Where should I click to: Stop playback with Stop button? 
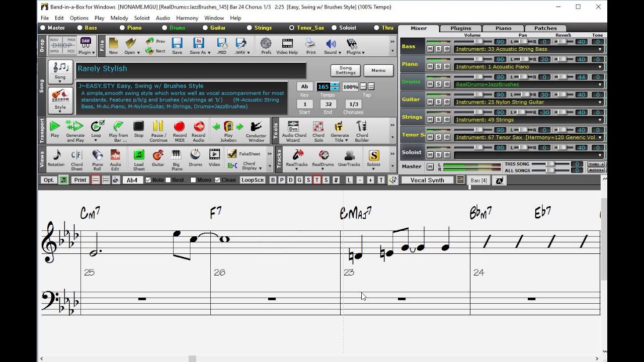coord(139,129)
